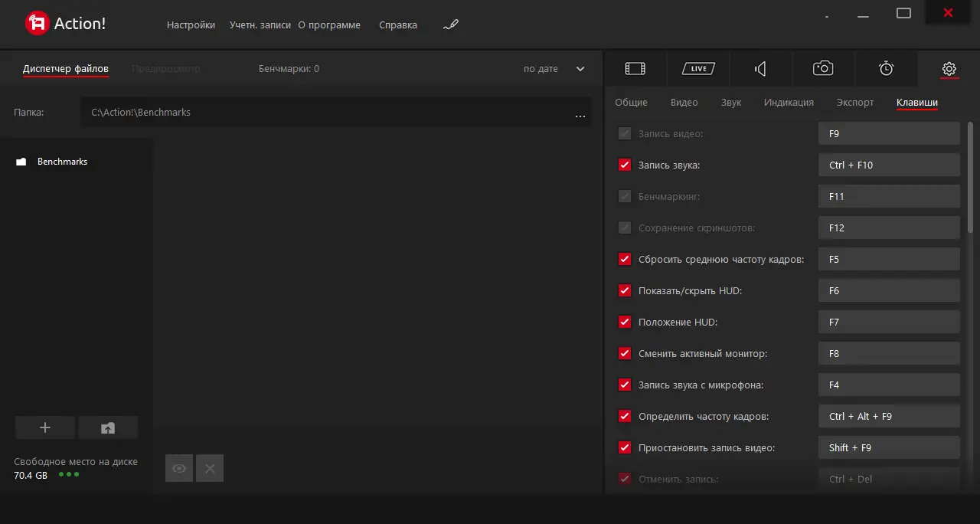Image resolution: width=980 pixels, height=524 pixels.
Task: Open the video recording mode tab
Action: point(635,69)
